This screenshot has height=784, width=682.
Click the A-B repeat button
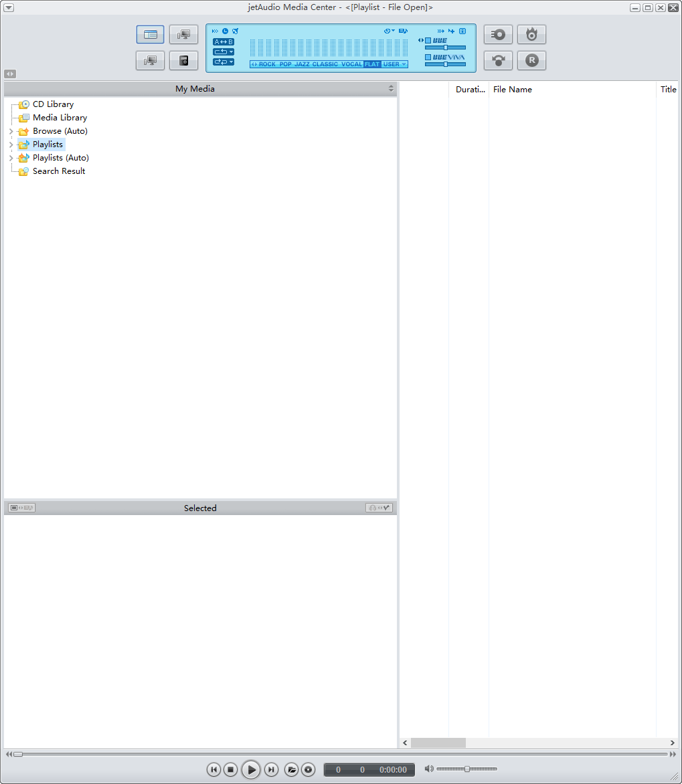[x=223, y=42]
